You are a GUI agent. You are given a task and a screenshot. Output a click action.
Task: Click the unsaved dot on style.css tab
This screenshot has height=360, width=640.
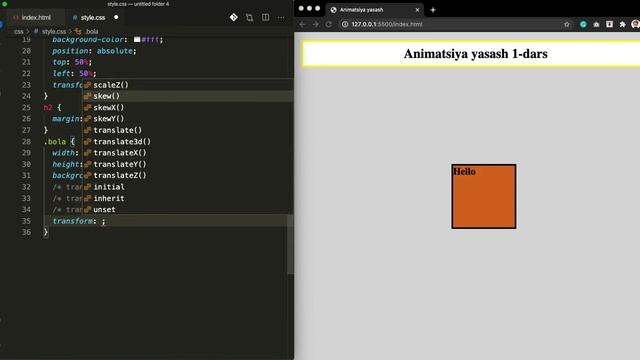[116, 17]
